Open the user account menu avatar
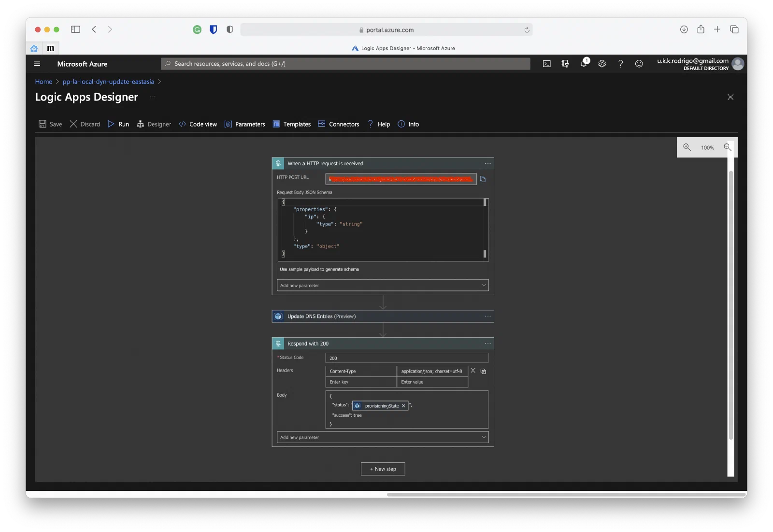This screenshot has width=773, height=532. coord(738,64)
